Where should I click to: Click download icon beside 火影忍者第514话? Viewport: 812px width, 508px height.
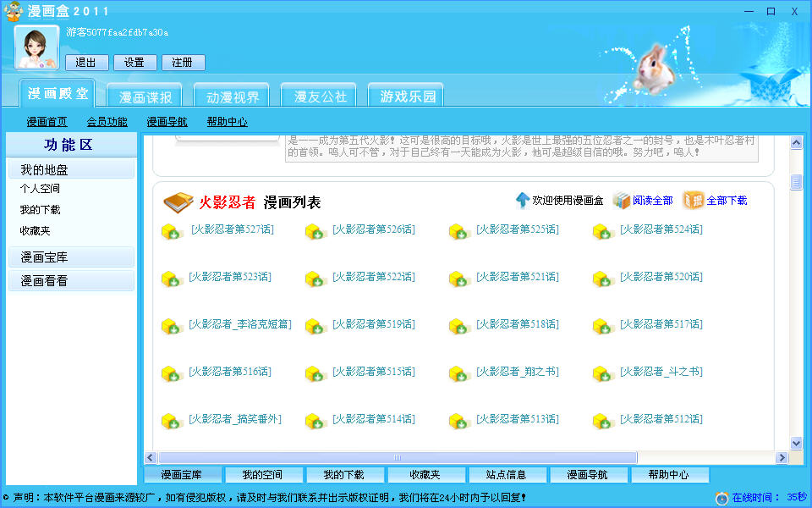click(x=315, y=422)
